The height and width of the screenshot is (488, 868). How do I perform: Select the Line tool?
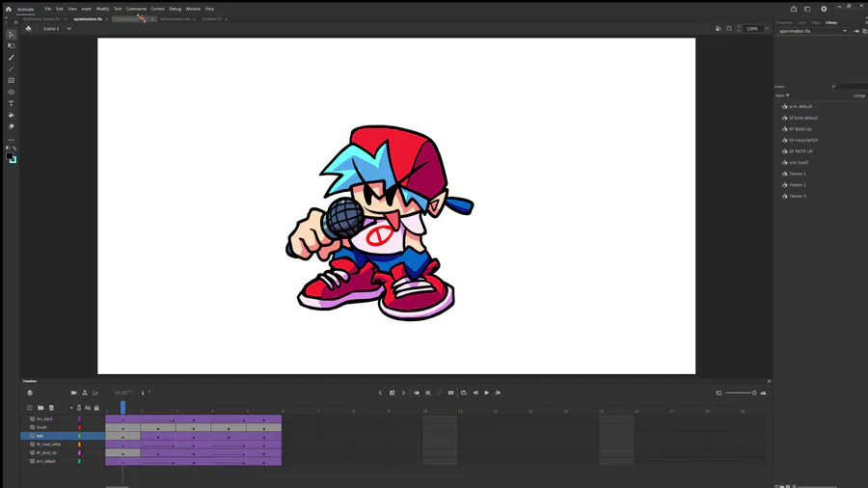point(11,69)
